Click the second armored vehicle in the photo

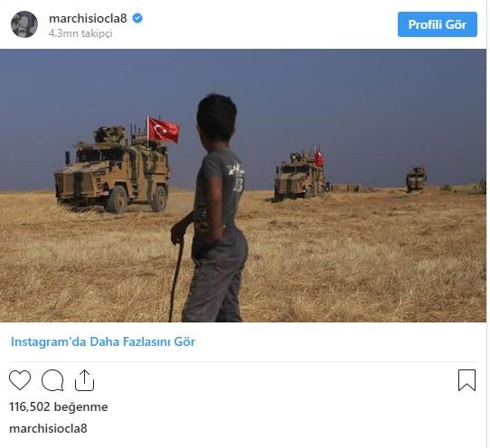coord(301,176)
